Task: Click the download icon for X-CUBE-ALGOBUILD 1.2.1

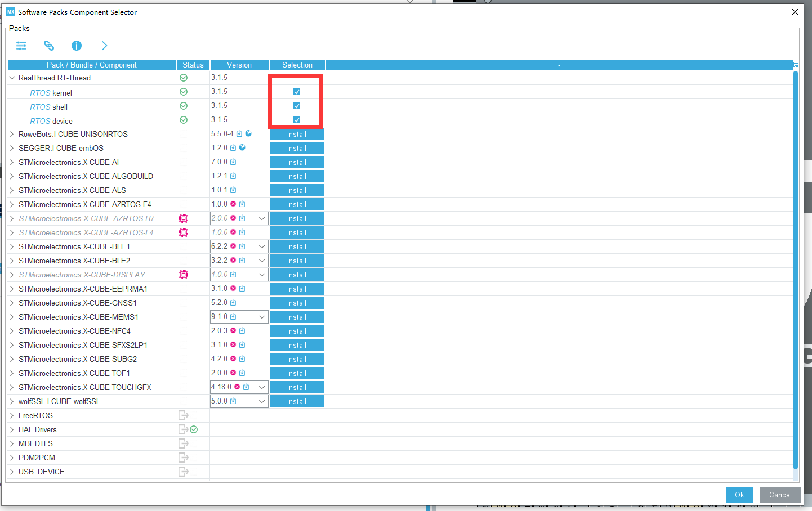Action: pos(233,176)
